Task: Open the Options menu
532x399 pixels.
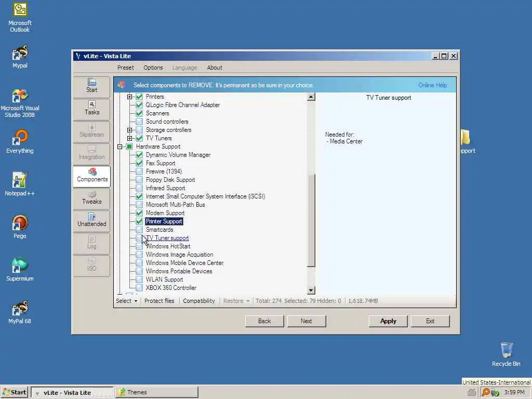Action: [x=153, y=68]
